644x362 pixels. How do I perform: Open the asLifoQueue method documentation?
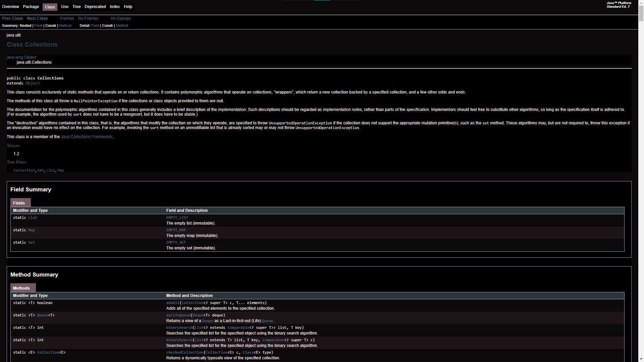(x=178, y=315)
